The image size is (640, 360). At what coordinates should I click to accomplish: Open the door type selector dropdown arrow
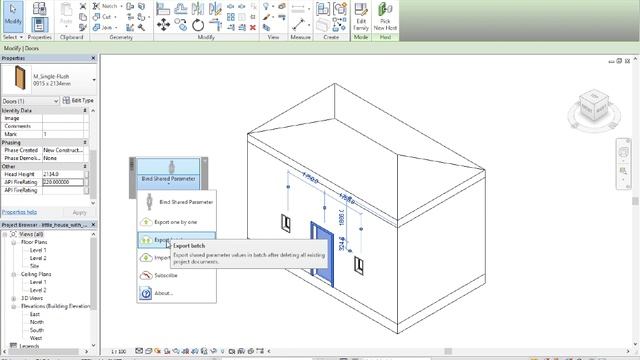(94, 80)
